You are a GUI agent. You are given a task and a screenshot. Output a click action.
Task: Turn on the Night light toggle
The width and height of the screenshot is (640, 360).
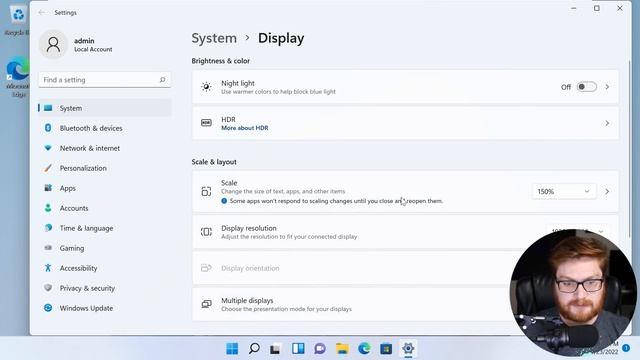click(587, 87)
